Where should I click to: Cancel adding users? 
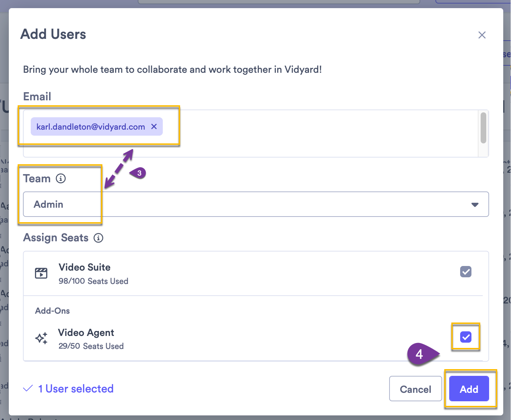(x=415, y=389)
